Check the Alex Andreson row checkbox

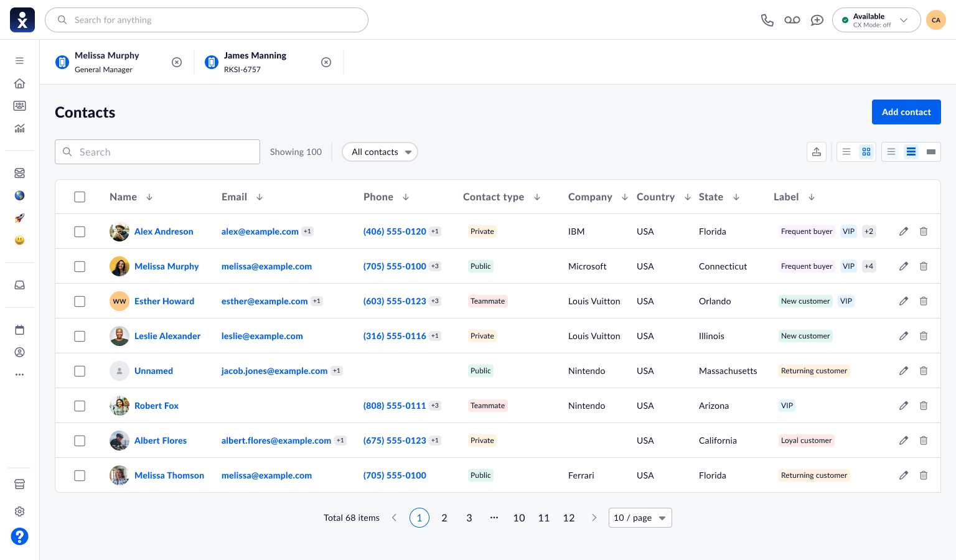point(80,231)
